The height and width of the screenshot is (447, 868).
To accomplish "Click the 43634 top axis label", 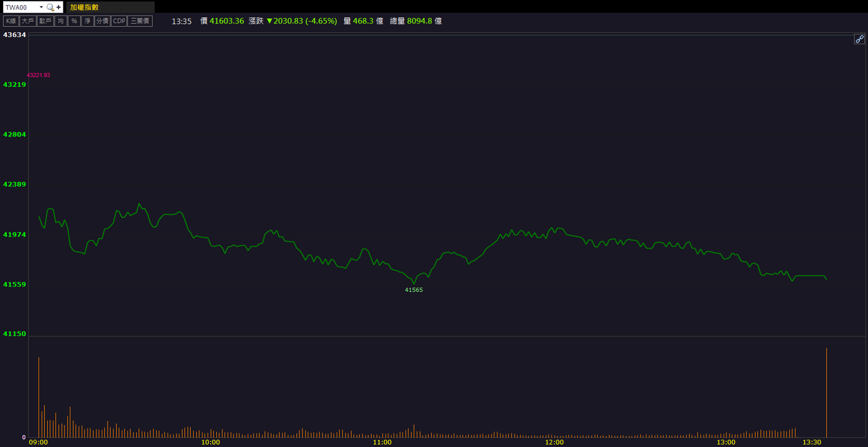I will click(x=15, y=35).
